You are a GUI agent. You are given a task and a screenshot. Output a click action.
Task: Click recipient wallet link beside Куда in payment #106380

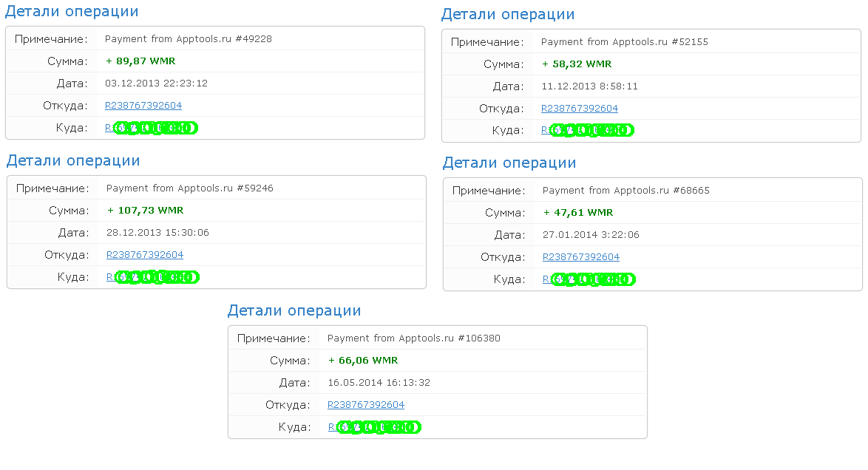pos(373,427)
